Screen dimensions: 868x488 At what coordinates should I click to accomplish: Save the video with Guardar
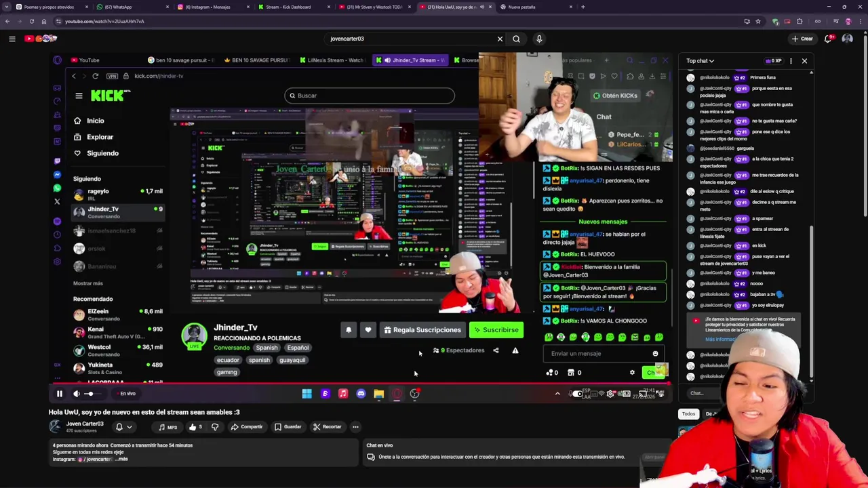(x=288, y=427)
